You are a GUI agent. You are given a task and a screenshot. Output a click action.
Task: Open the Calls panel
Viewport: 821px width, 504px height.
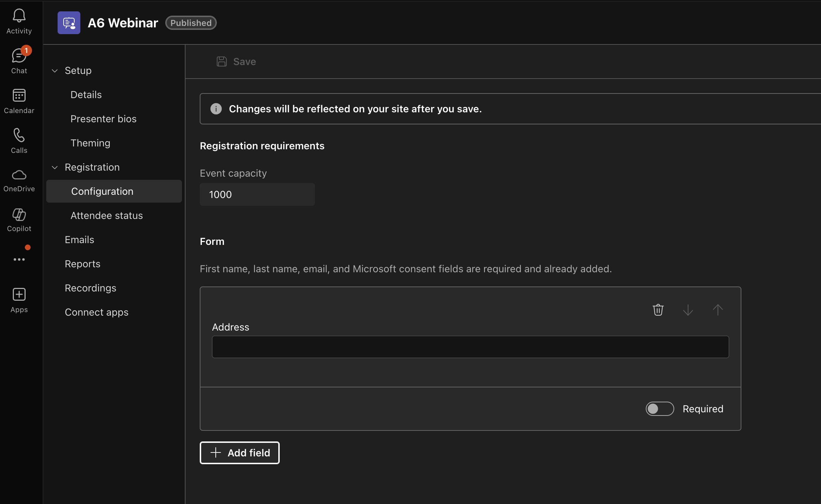[19, 140]
